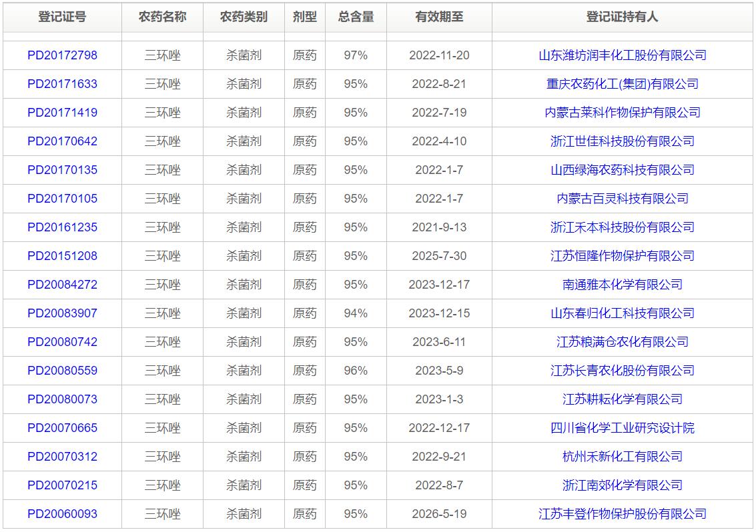Select expiry date 2022-11-20
Viewport: 756px width, 532px height.
(439, 55)
